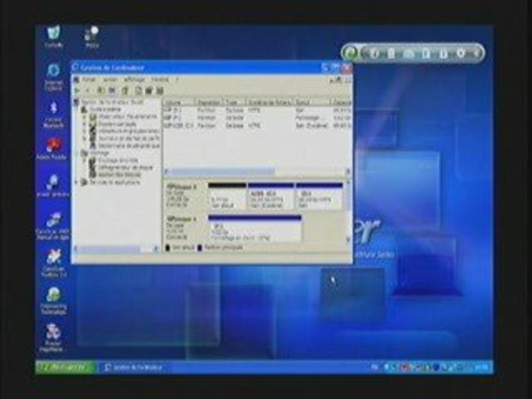Click the Forward arrow in the toolbar
Viewport: 532px width, 399px height.
click(x=87, y=90)
